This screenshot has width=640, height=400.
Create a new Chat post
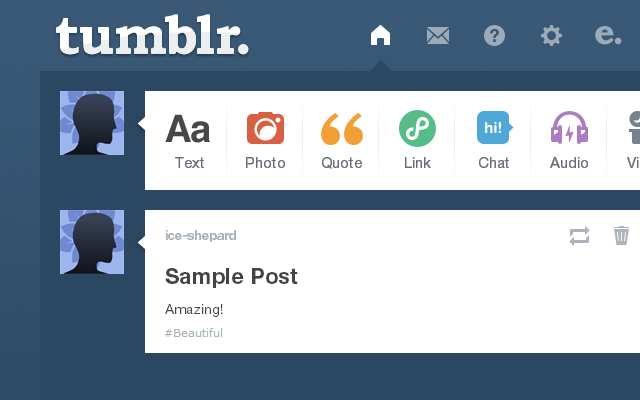click(494, 140)
